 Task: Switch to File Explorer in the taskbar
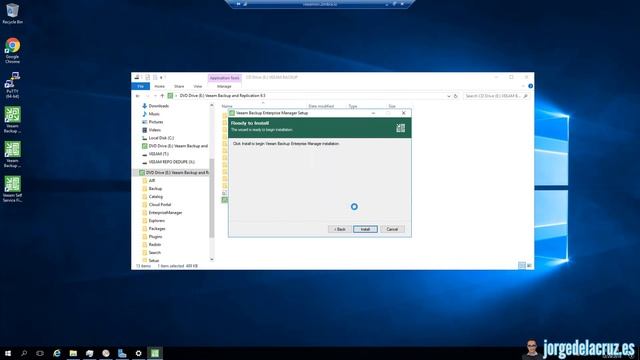(73, 353)
